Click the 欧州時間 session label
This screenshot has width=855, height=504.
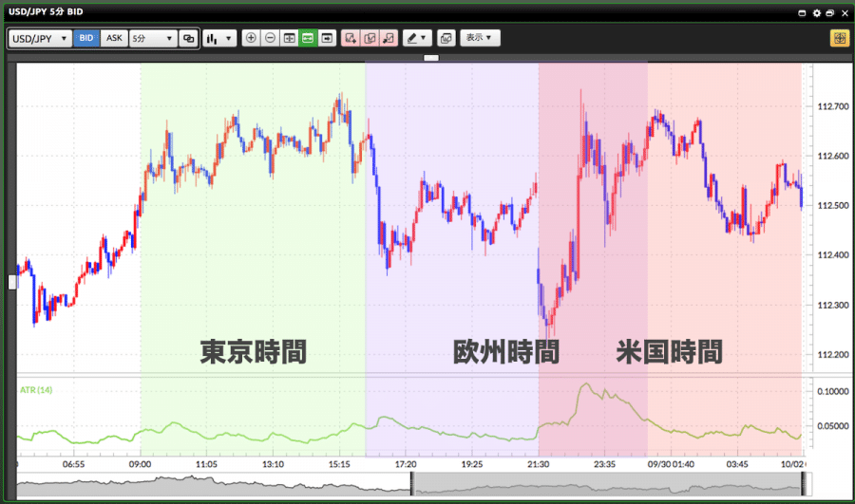[x=506, y=351]
